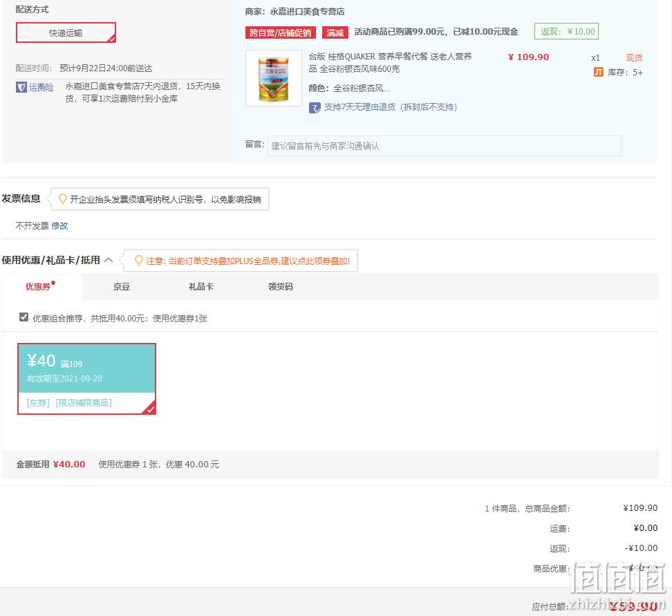
Task: Click the 金额抵用 ¥40.00 amount
Action: point(69,465)
